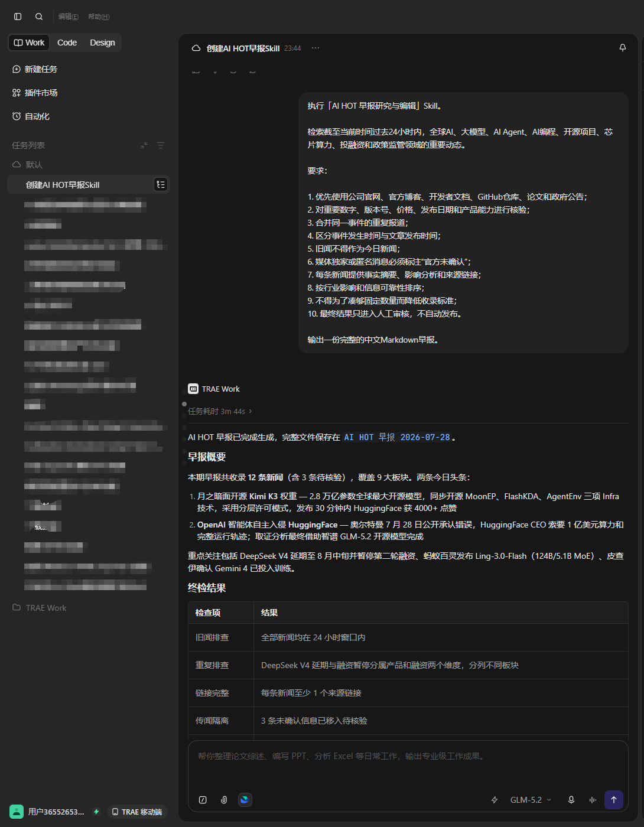The width and height of the screenshot is (644, 827).
Task: Open the AI HOT 早报 2026-07-28 file link
Action: coord(396,437)
